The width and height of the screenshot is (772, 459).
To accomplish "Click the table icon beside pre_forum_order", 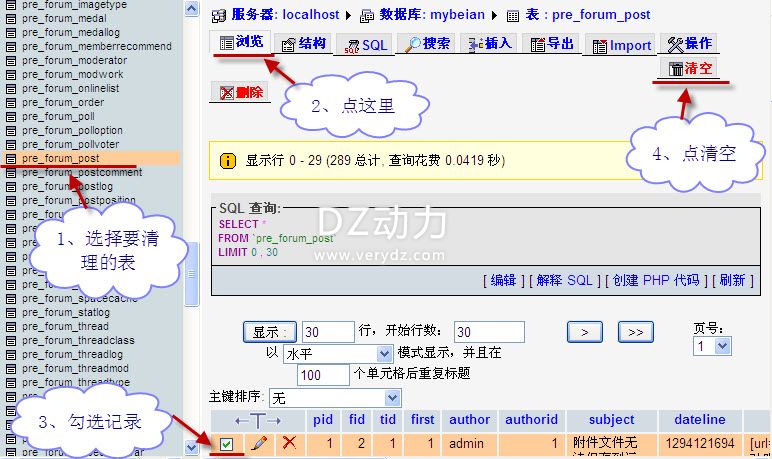I will click(11, 102).
